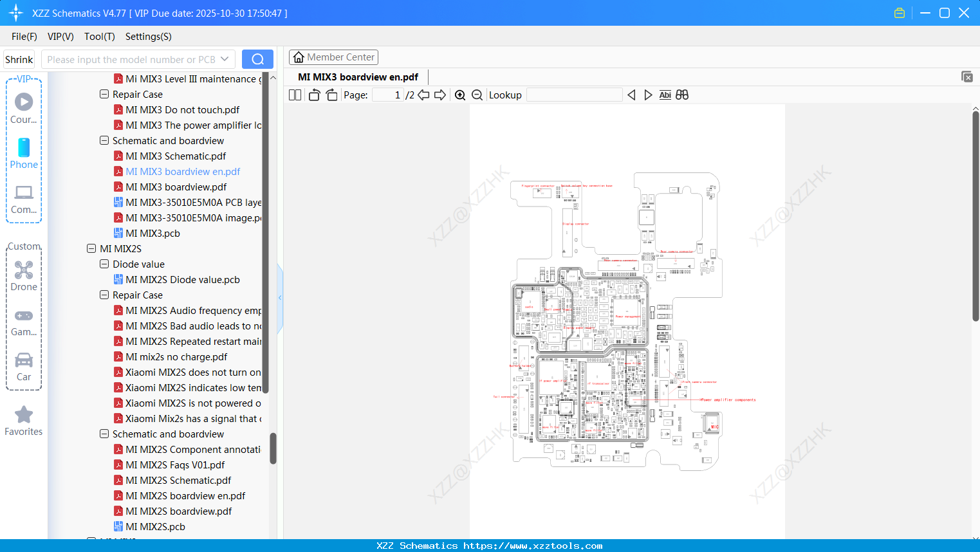
Task: Collapse MI MIX3 Schematic and boardview folder
Action: (x=104, y=140)
